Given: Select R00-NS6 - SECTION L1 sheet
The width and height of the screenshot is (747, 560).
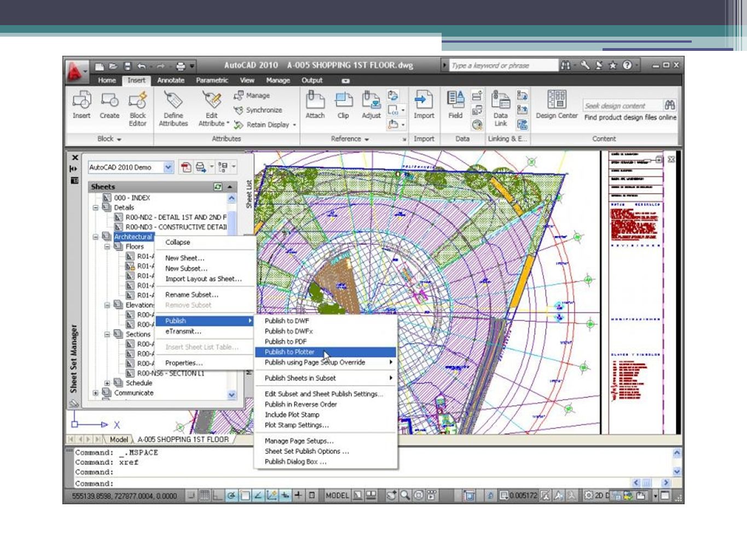Looking at the screenshot, I should [165, 374].
